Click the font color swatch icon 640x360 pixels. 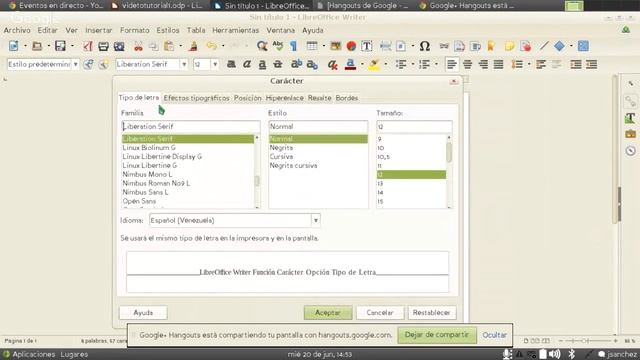click(351, 64)
